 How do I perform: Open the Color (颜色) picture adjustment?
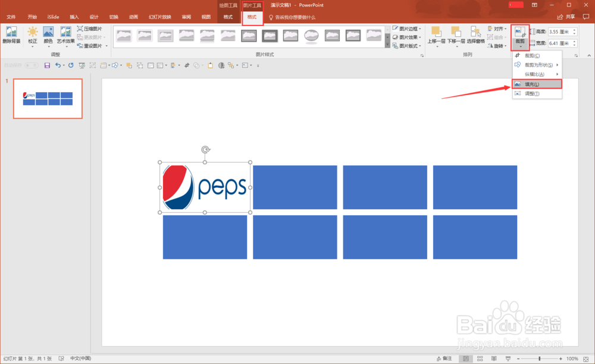coord(48,35)
